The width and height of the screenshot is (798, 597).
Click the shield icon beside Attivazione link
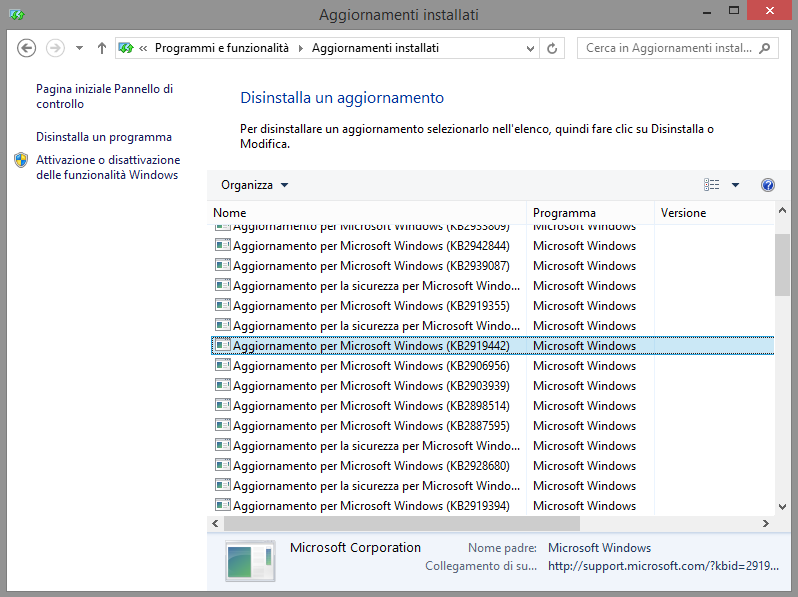pyautogui.click(x=21, y=160)
